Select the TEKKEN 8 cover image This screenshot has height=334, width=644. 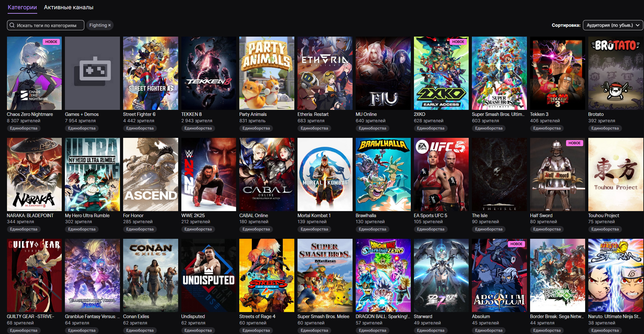[209, 73]
